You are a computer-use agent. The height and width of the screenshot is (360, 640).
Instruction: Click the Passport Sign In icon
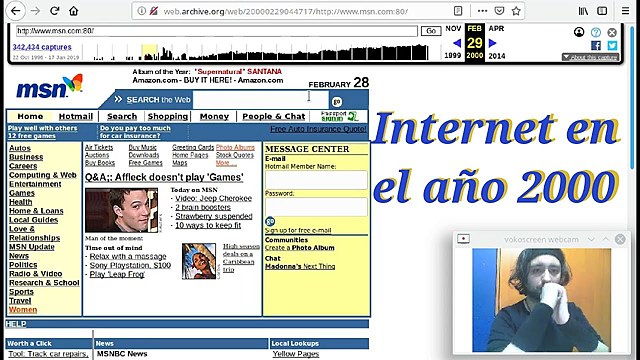pyautogui.click(x=339, y=116)
